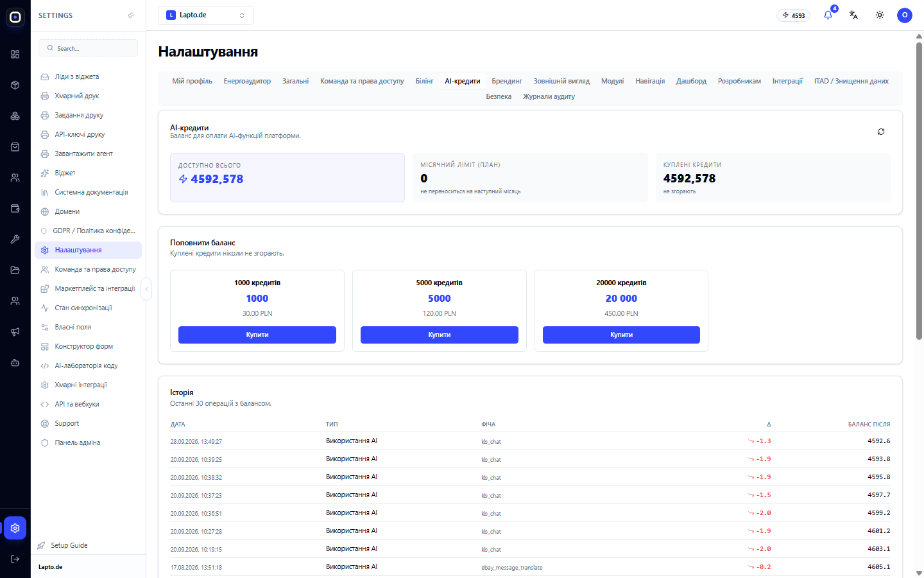Image resolution: width=924 pixels, height=578 pixels.
Task: Click the app logo in top-left corner
Action: tap(15, 17)
